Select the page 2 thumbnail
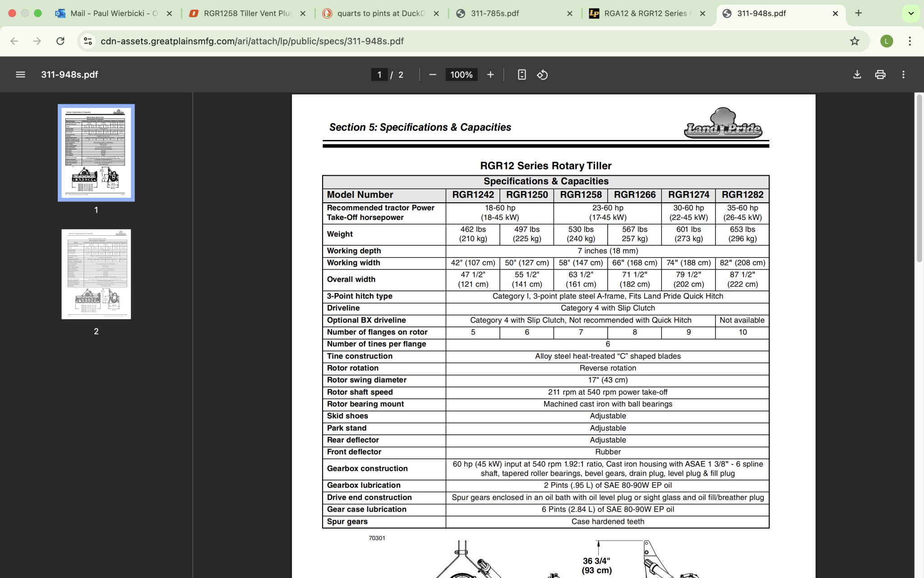This screenshot has height=578, width=924. 96,274
